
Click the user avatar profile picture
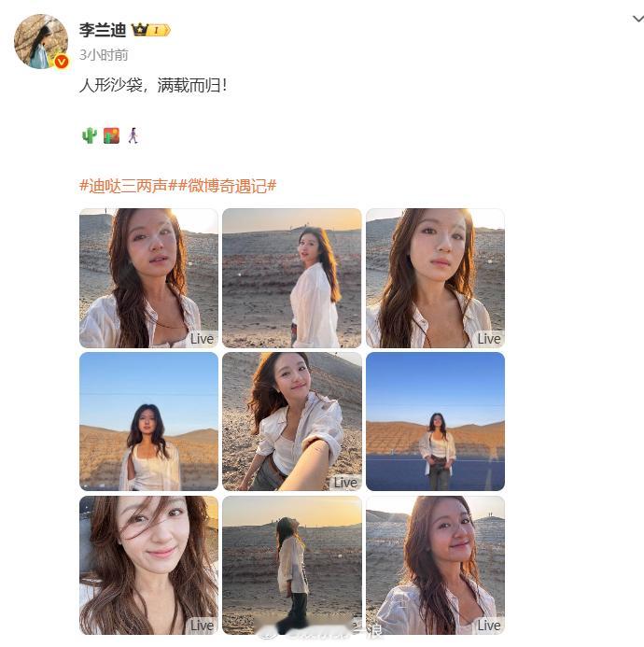pyautogui.click(x=41, y=41)
